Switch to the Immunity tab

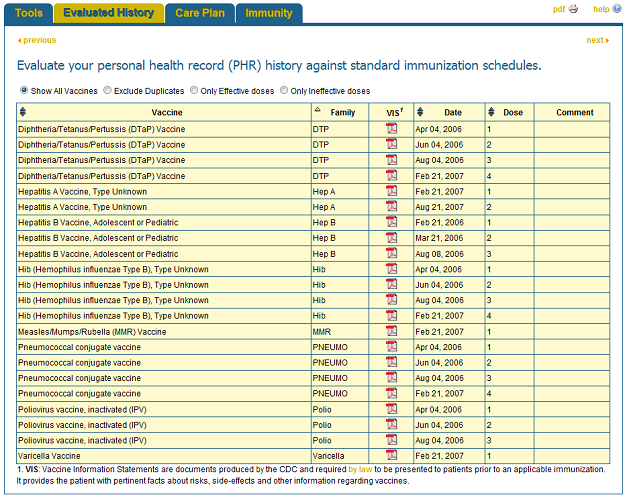pyautogui.click(x=269, y=13)
